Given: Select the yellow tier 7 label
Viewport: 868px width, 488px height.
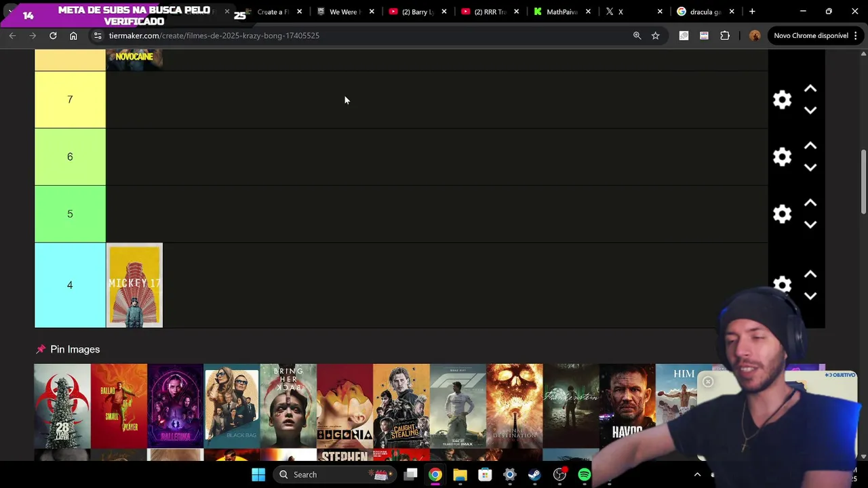Looking at the screenshot, I should pos(70,100).
